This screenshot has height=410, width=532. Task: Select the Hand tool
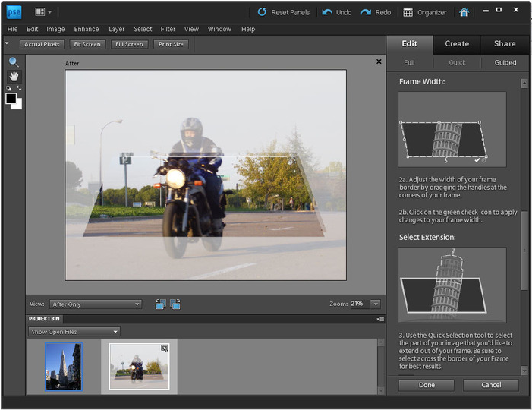tap(14, 77)
